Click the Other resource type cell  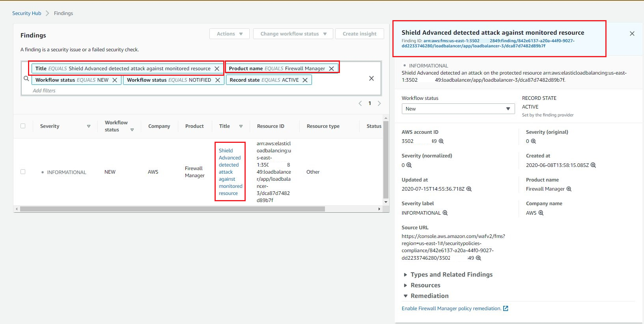point(313,172)
